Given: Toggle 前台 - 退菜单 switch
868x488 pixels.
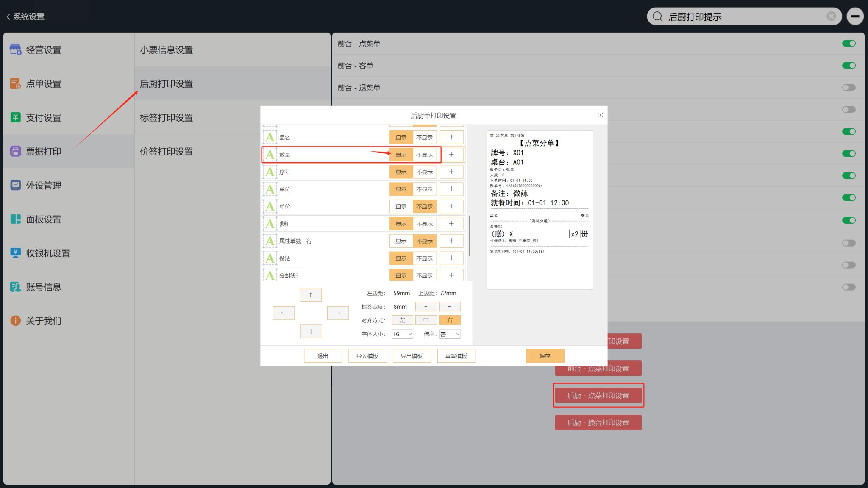Looking at the screenshot, I should (x=849, y=88).
